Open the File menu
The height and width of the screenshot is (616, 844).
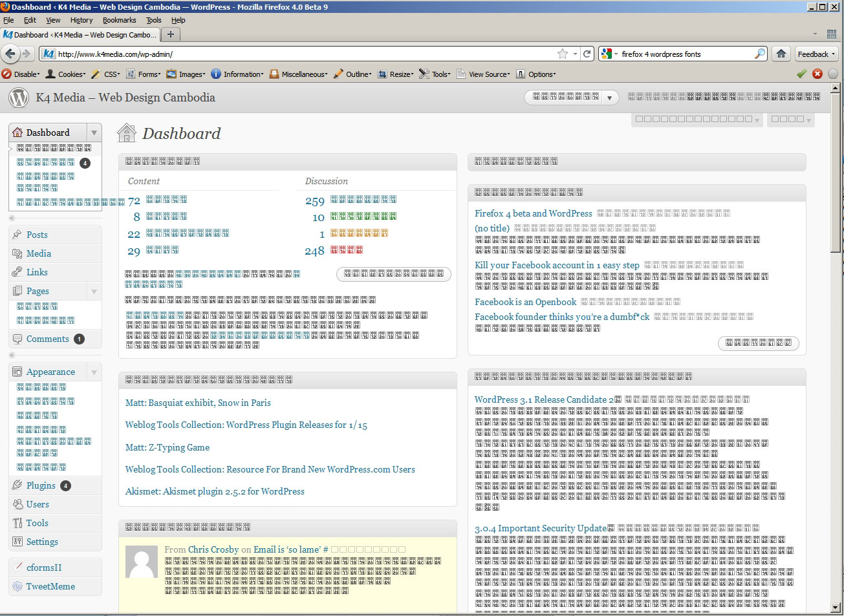tap(8, 20)
